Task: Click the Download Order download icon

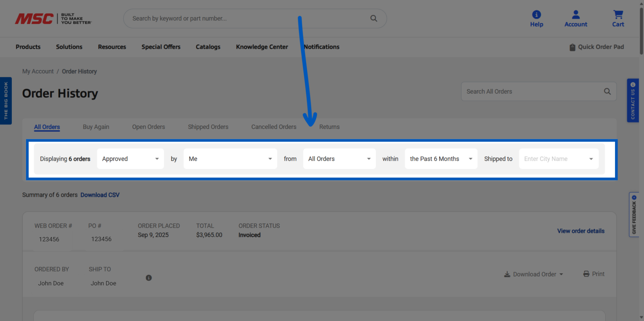Action: click(x=507, y=274)
